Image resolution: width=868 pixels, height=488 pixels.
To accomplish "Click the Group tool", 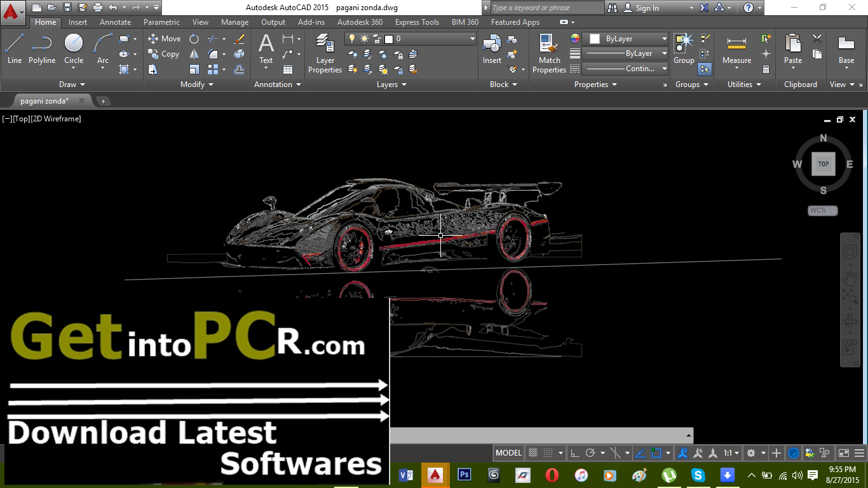I will coord(684,50).
